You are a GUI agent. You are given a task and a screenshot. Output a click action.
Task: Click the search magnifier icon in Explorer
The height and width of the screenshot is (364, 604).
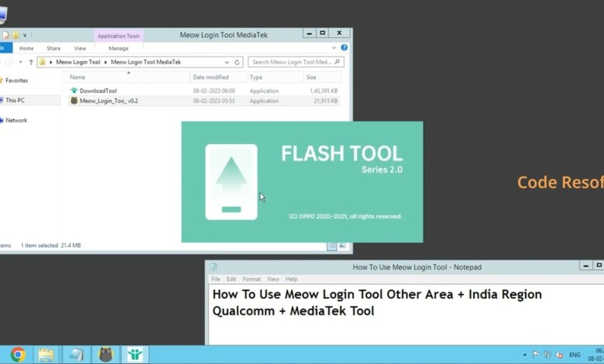pos(337,62)
